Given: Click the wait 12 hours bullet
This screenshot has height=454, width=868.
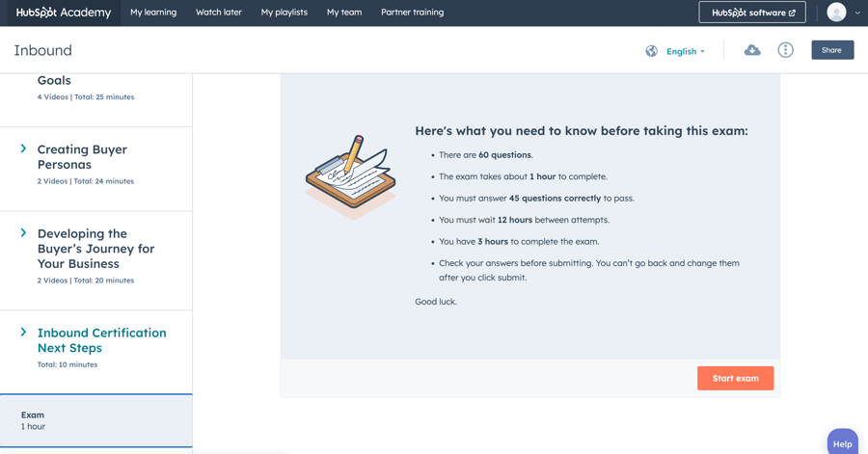Looking at the screenshot, I should pos(525,220).
